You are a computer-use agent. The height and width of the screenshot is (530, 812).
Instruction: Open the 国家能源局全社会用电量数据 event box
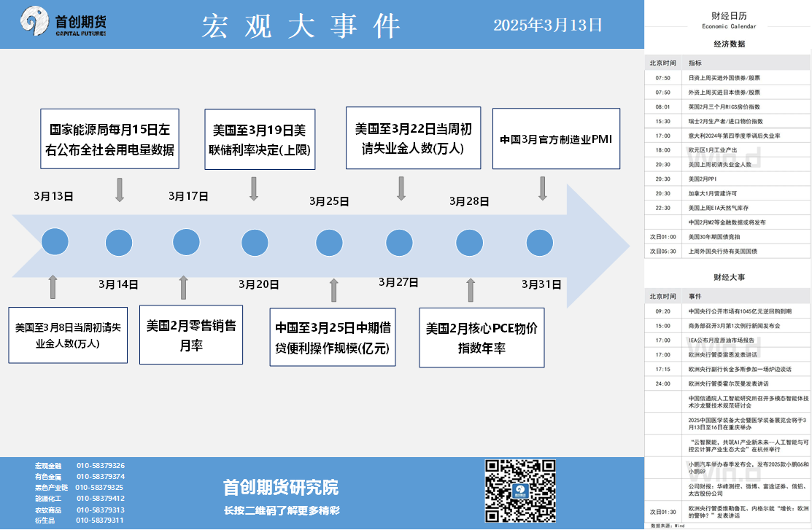pyautogui.click(x=109, y=139)
